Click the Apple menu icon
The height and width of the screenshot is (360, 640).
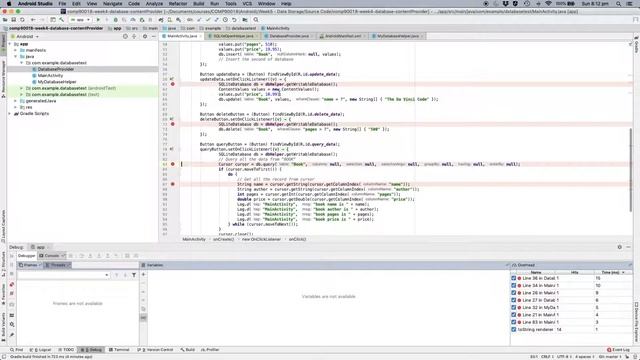pyautogui.click(x=9, y=4)
